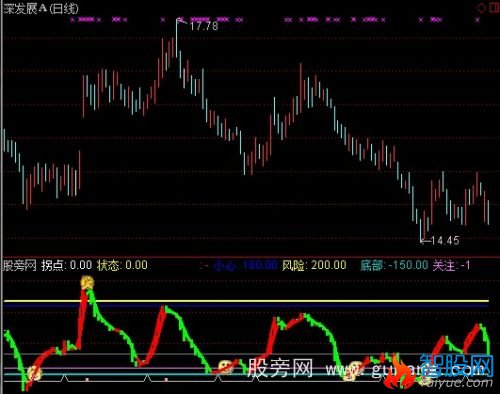Image resolution: width=500 pixels, height=394 pixels.
Task: Click the blue 小心: 180.00 label
Action: (x=246, y=266)
